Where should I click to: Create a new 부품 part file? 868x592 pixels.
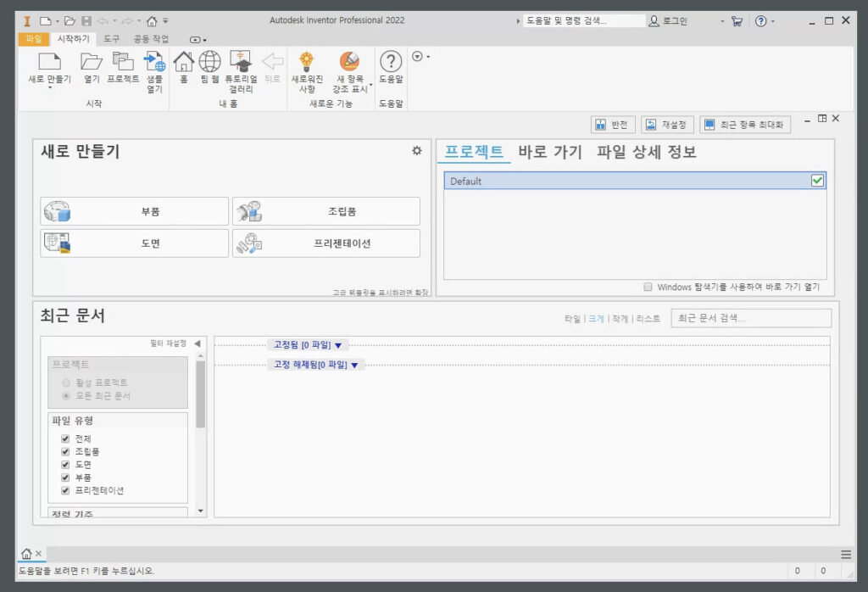(135, 211)
